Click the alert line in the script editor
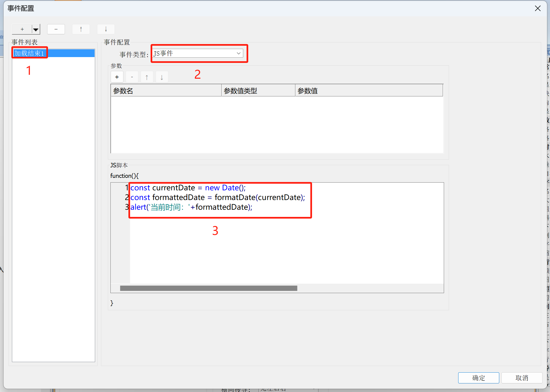The height and width of the screenshot is (392, 550). point(191,207)
